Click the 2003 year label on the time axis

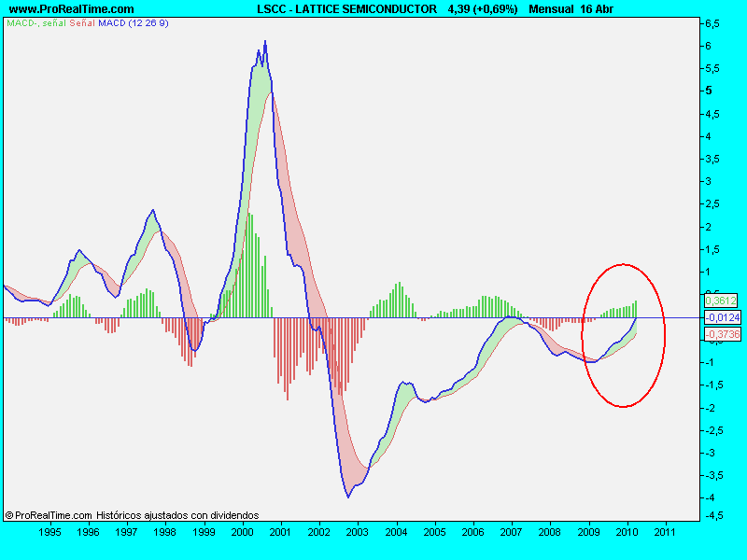[358, 532]
